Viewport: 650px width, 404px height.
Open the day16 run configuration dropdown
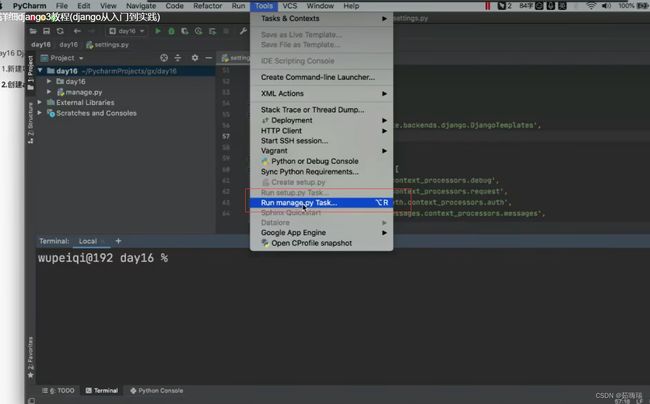[126, 31]
